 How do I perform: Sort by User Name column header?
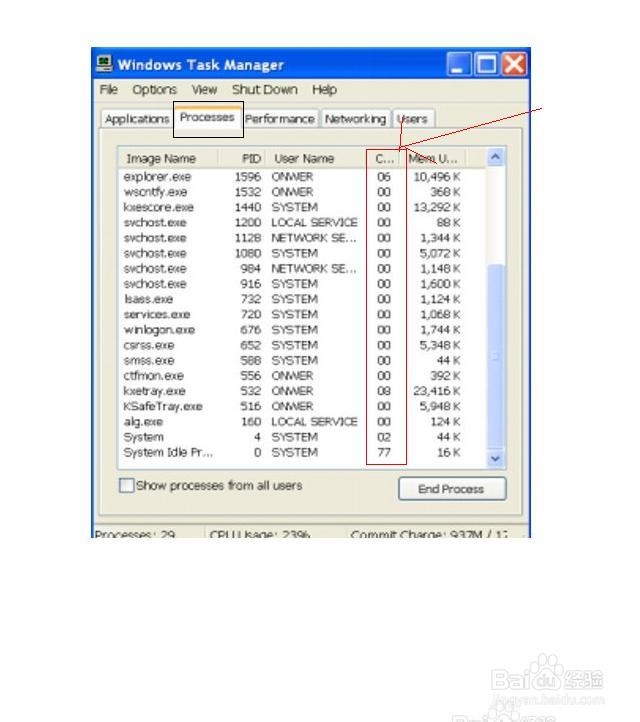[x=316, y=158]
